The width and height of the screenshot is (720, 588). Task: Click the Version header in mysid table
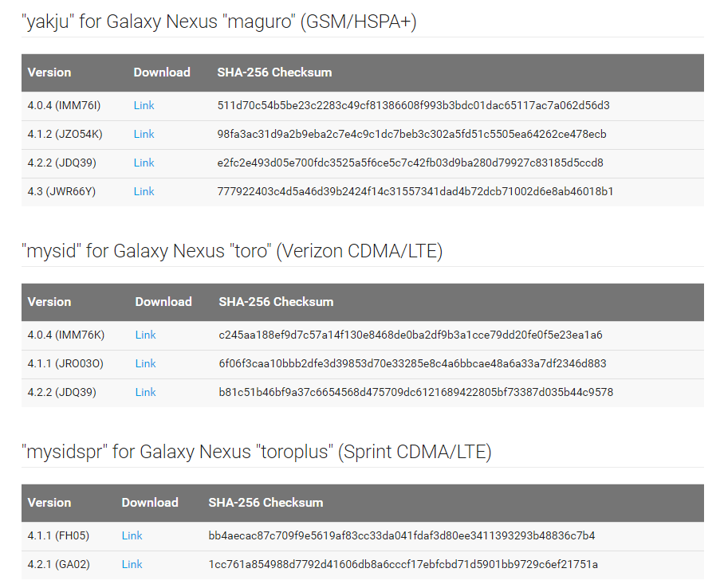[49, 302]
